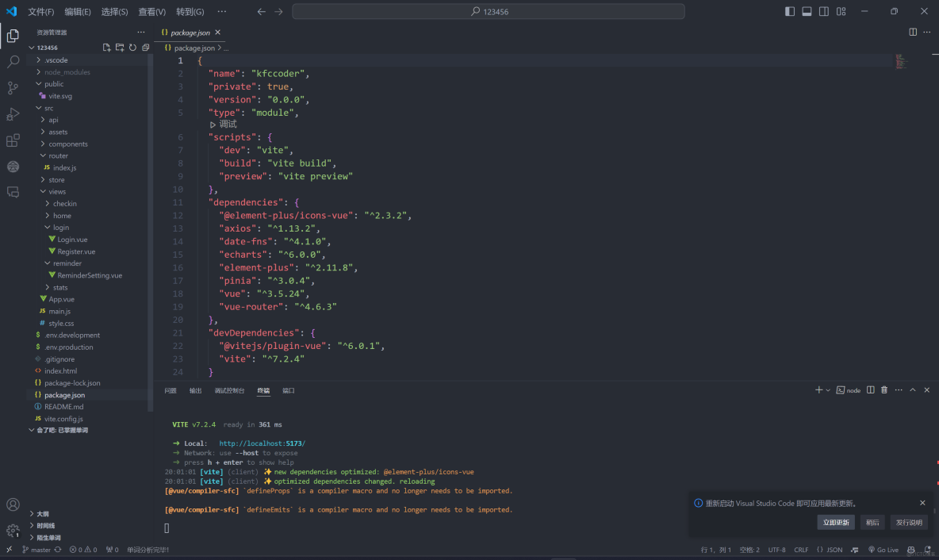Split the editor to the right

coord(913,33)
